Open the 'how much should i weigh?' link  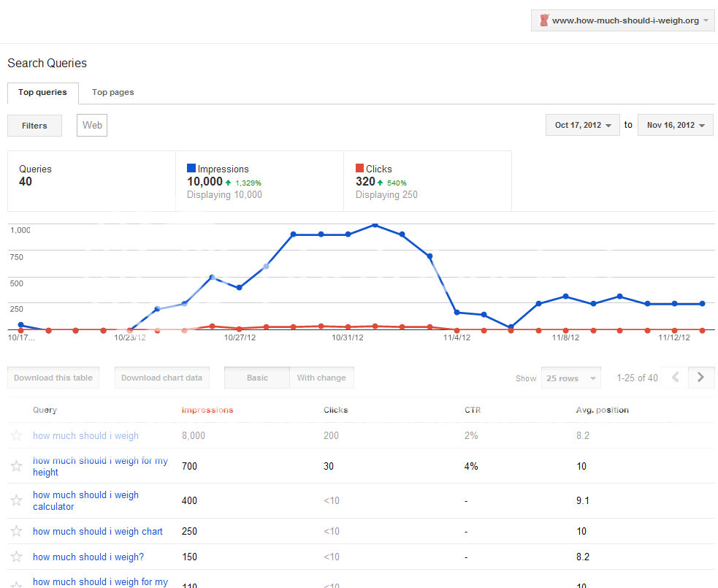coord(88,557)
